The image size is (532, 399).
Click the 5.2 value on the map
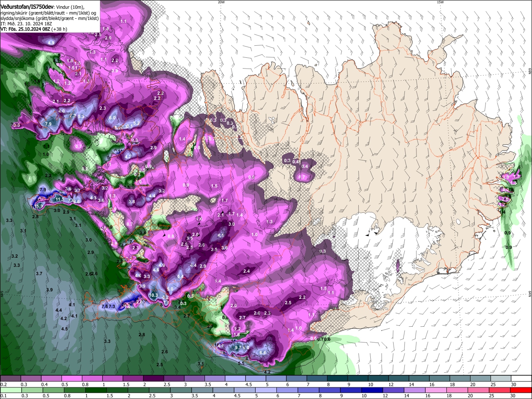pyautogui.click(x=136, y=123)
